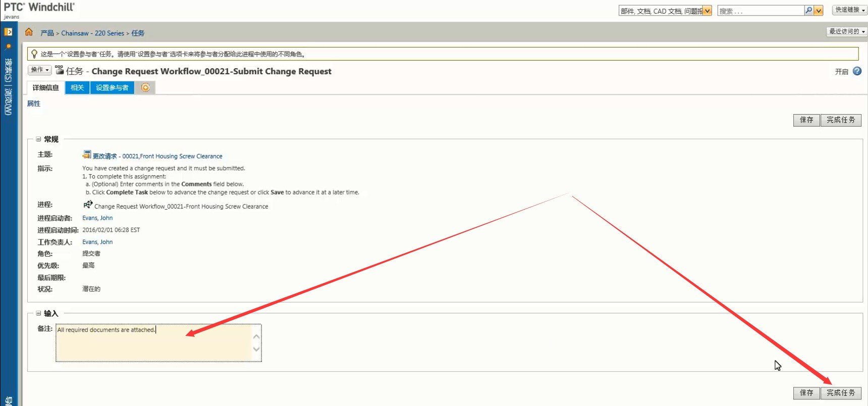Screen dimensions: 868x406
Task: Open the 操作 actions dropdown
Action: pyautogui.click(x=40, y=70)
